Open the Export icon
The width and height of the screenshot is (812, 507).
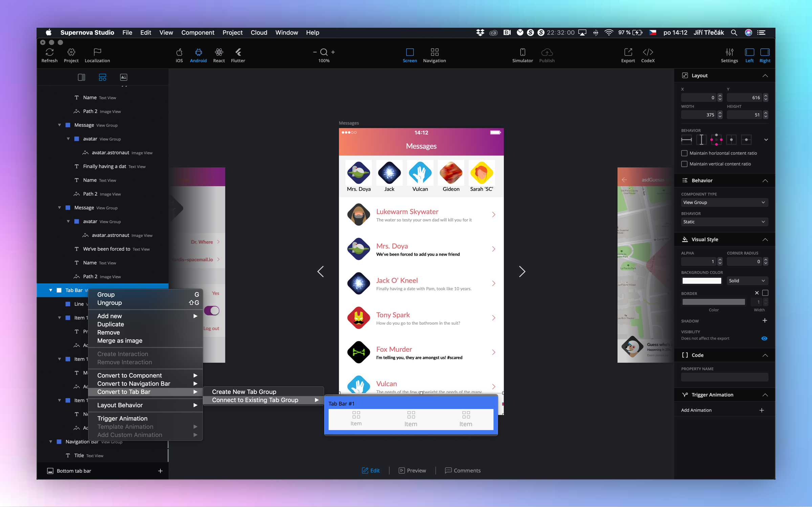pos(628,52)
